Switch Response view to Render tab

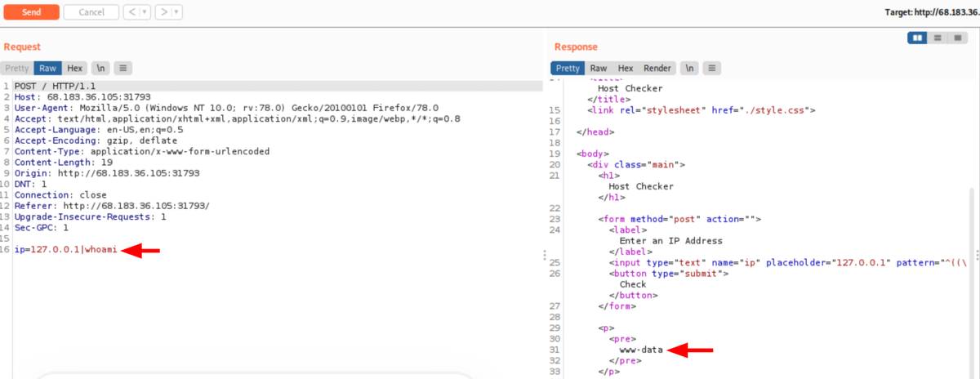[x=657, y=69]
